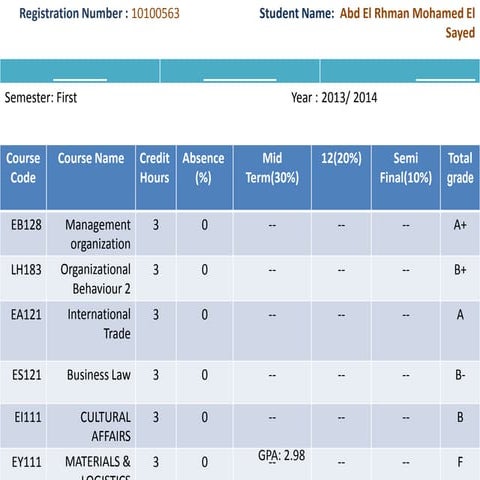Click the International Trade course name
Image resolution: width=480 pixels, height=480 pixels.
pyautogui.click(x=99, y=324)
